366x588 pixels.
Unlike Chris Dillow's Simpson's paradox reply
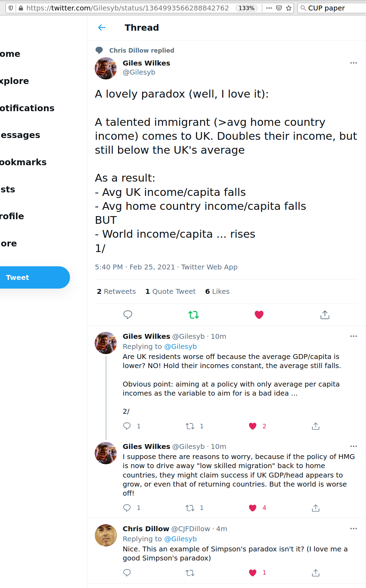(253, 573)
